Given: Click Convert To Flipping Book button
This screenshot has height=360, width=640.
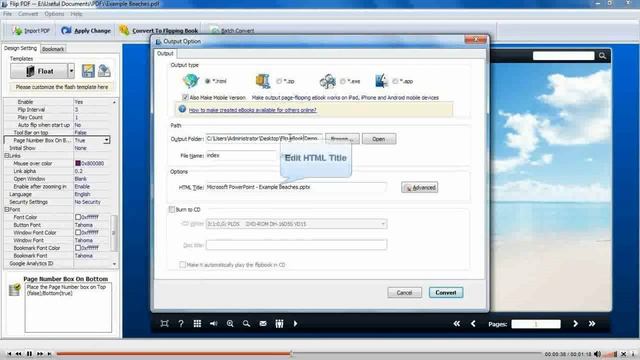Looking at the screenshot, I should point(159,31).
